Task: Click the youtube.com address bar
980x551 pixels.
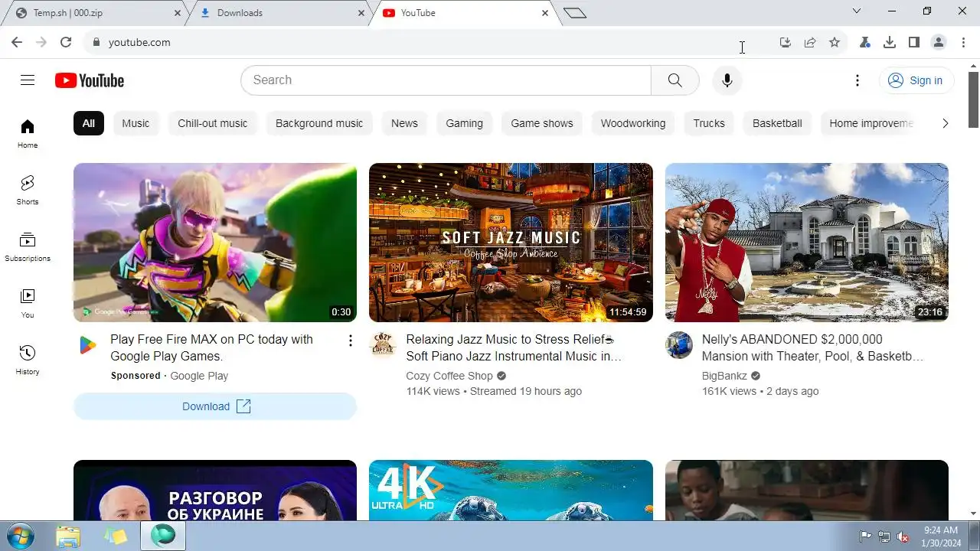Action: point(429,42)
